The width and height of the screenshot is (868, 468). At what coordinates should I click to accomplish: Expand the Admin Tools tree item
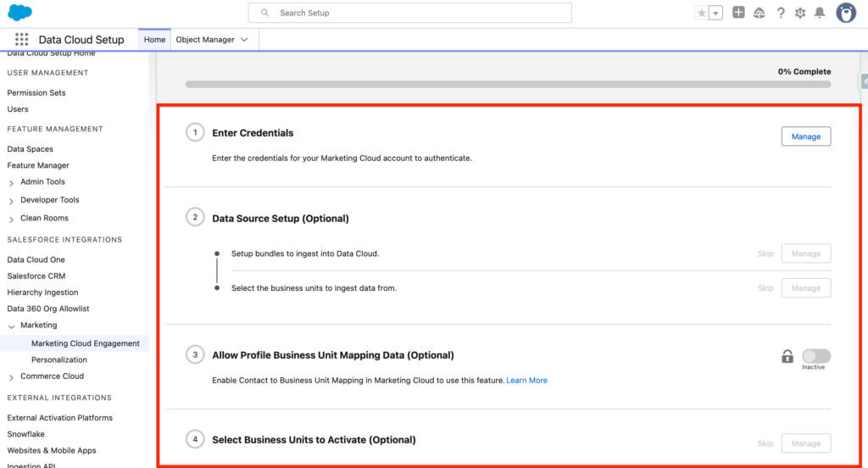[x=12, y=182]
